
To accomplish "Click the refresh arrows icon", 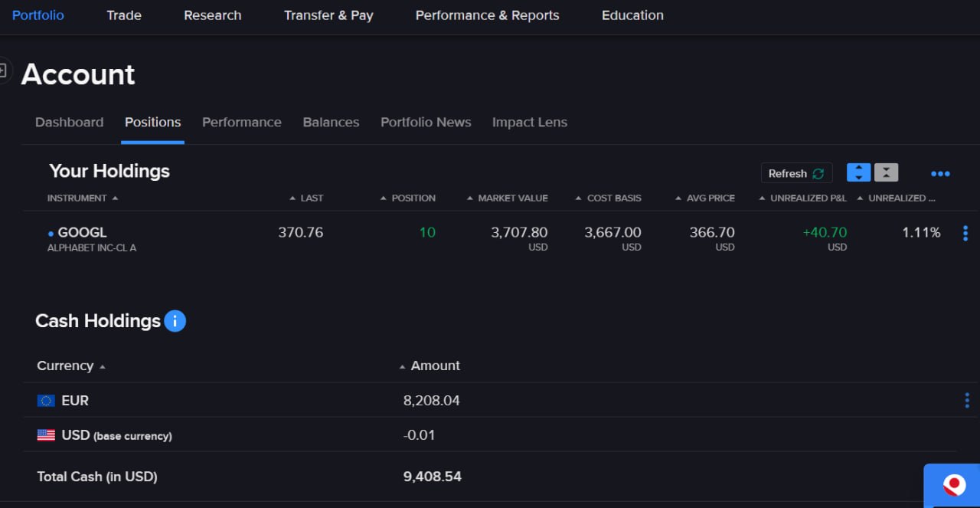I will pos(818,173).
